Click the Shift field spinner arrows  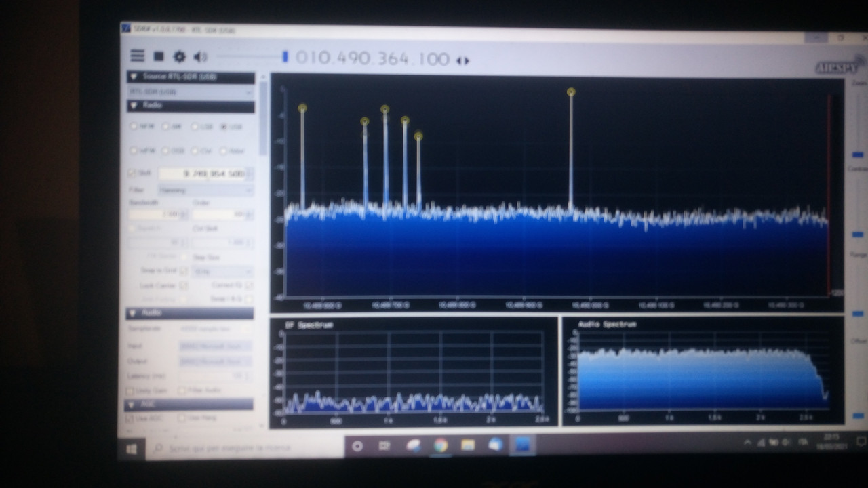point(250,174)
